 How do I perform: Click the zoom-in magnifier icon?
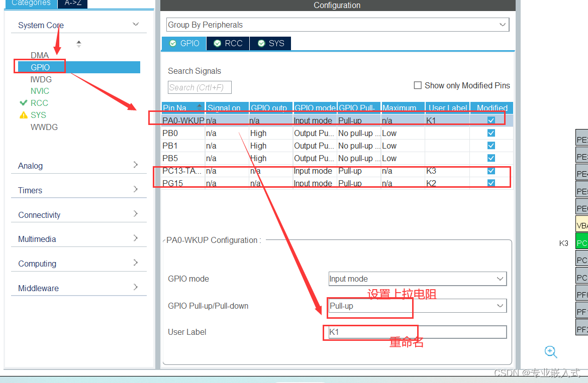550,351
